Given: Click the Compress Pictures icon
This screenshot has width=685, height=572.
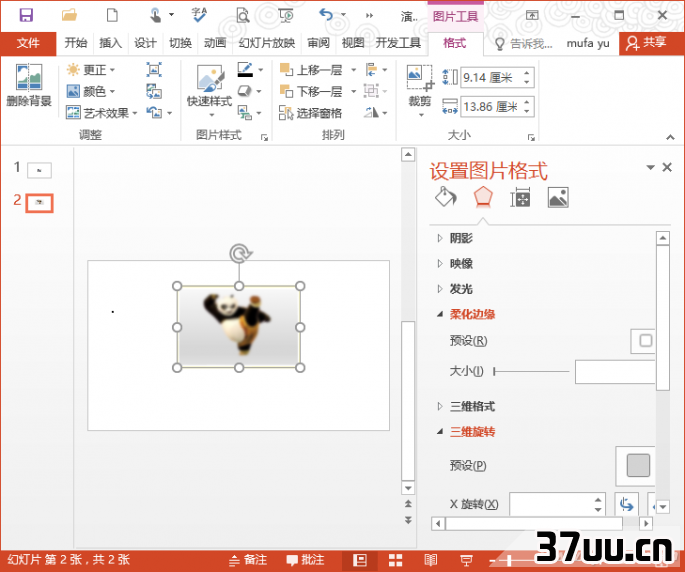Looking at the screenshot, I should click(154, 69).
